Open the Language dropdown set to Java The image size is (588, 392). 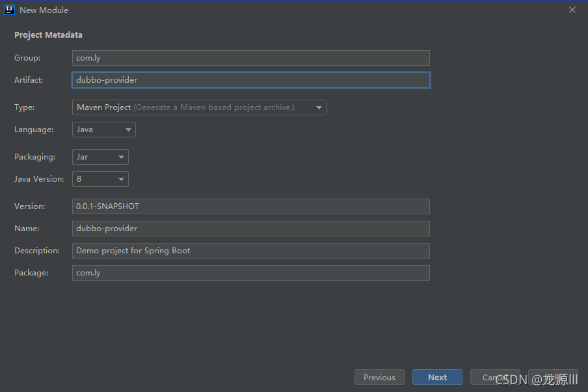(104, 130)
